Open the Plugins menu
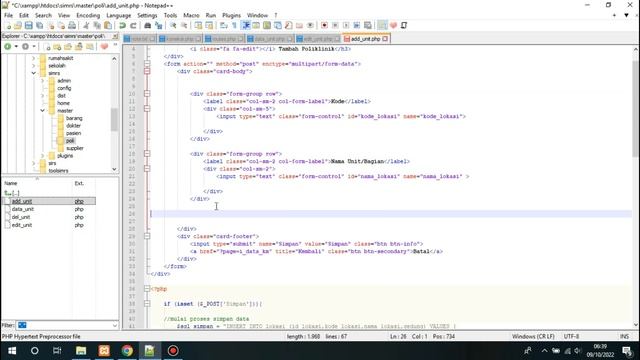 pos(231,15)
